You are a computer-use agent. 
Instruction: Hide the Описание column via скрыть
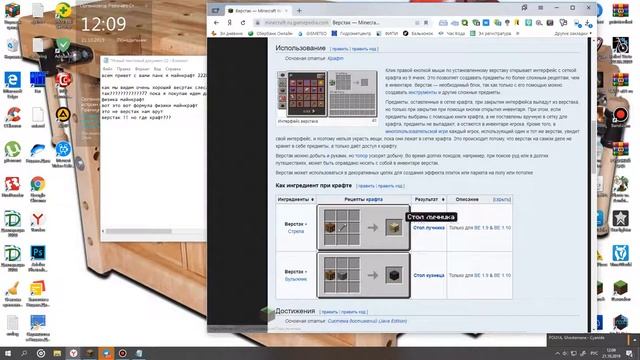(502, 200)
